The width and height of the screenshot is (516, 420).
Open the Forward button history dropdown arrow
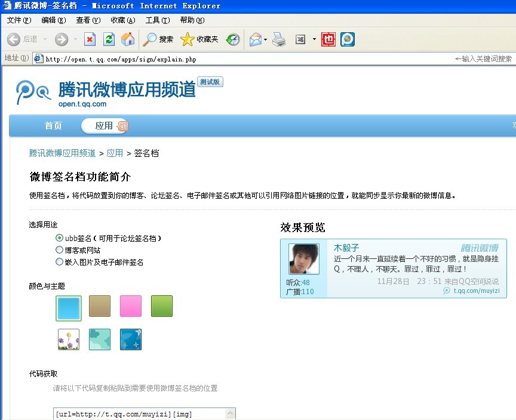75,39
